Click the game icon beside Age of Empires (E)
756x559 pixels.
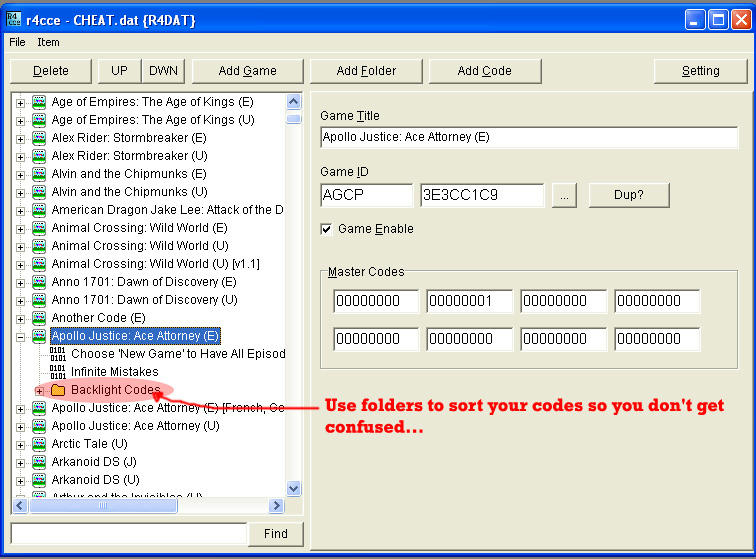click(x=39, y=102)
